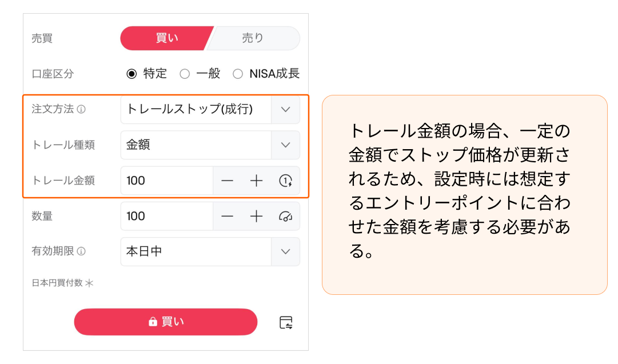Open the 有効期限 dropdown showing 本日中
The height and width of the screenshot is (364, 618).
coord(285,251)
